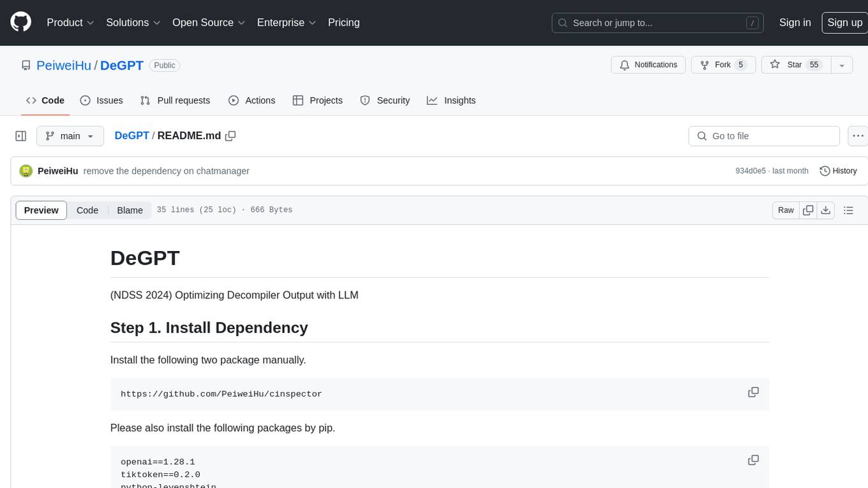Open commit 934d0e5

point(751,171)
